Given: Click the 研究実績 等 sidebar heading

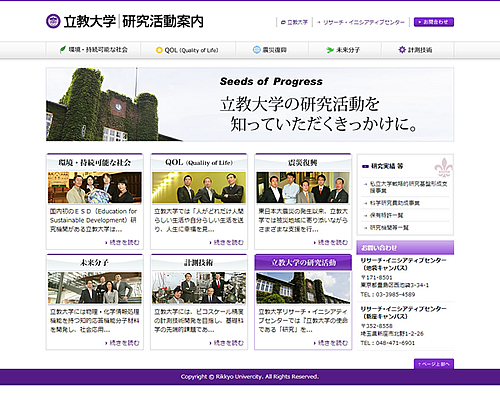Looking at the screenshot, I should (387, 166).
